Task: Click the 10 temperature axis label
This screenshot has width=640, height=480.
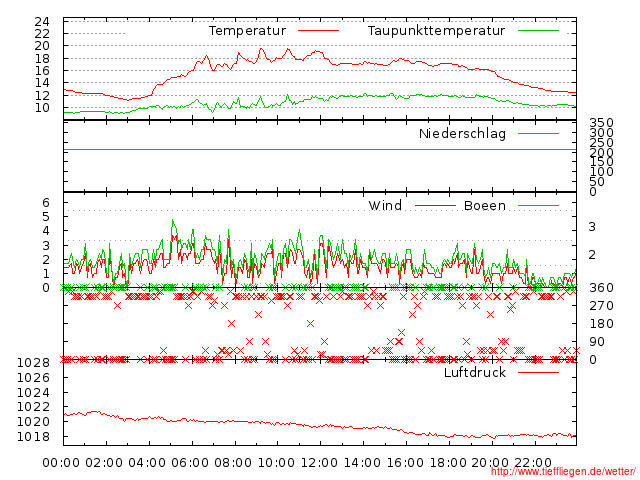Action: pos(42,108)
